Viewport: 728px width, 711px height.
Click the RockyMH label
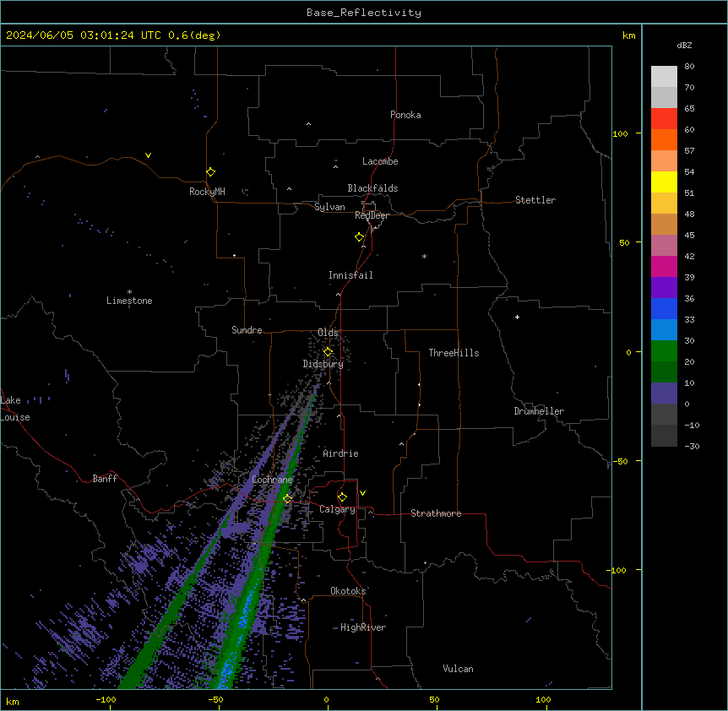point(207,192)
